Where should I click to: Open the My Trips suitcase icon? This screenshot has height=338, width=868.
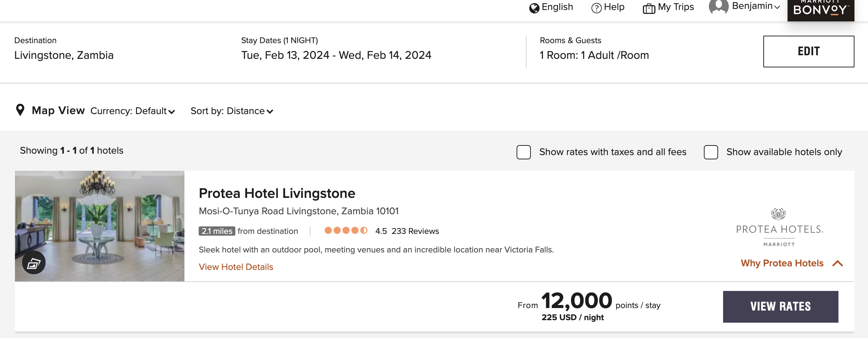click(x=649, y=8)
